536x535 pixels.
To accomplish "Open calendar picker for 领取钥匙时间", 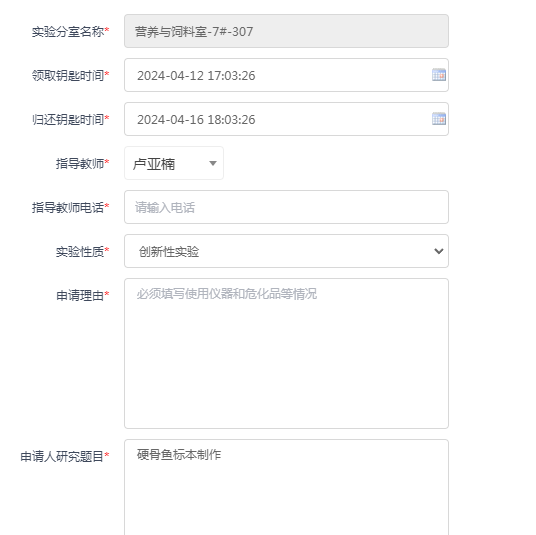I will pos(439,75).
